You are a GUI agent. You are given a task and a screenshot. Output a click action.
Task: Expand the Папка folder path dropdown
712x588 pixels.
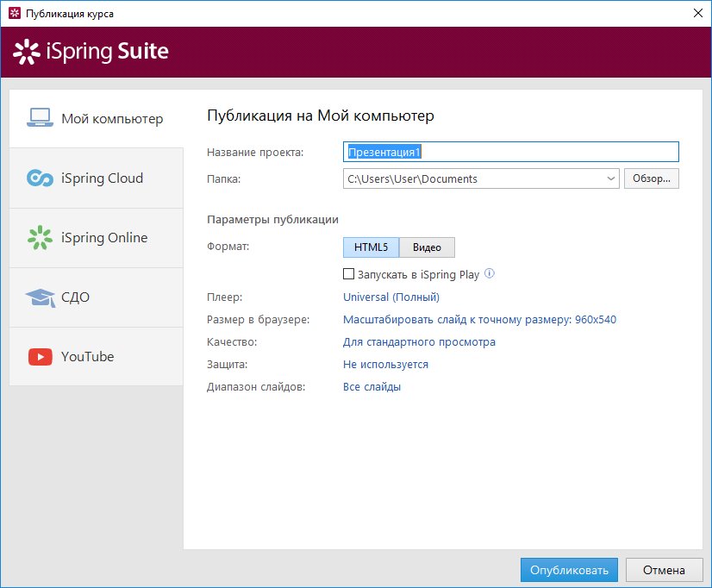611,178
